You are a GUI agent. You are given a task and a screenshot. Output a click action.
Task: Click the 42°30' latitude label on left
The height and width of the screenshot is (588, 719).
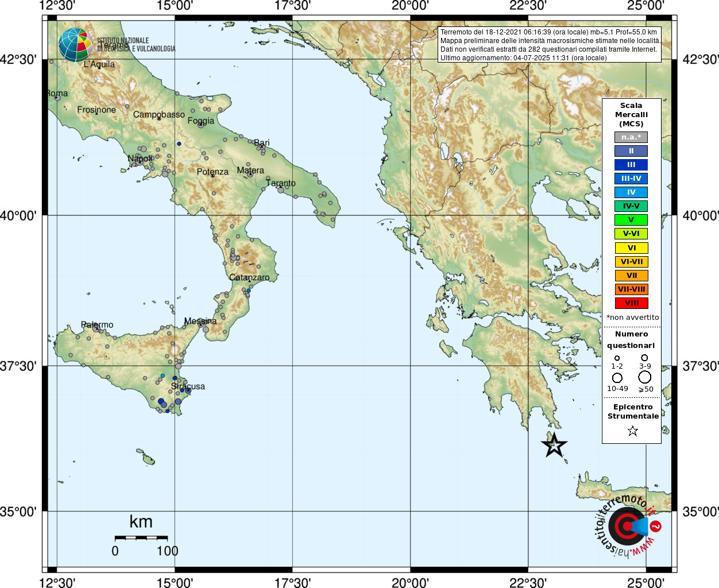coord(17,60)
